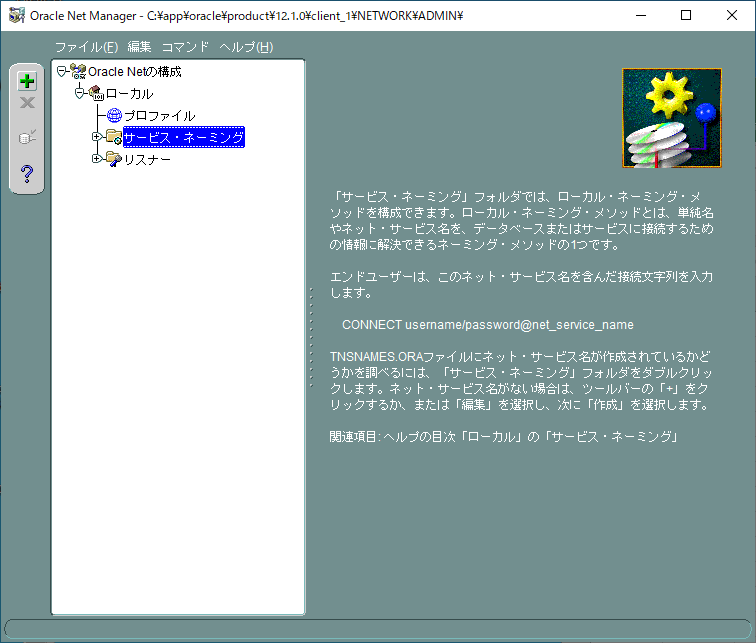Select the プロファイル tree item
The width and height of the screenshot is (756, 643).
tap(160, 116)
